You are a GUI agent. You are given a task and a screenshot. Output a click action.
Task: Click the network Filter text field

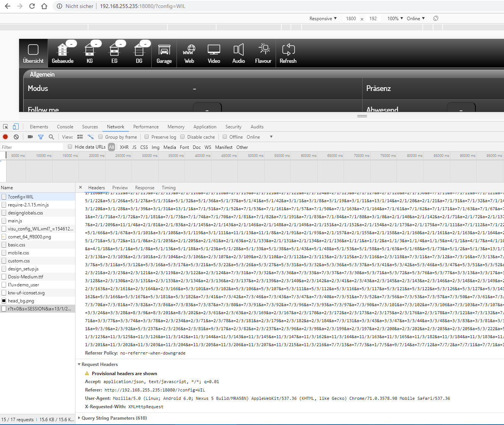tap(32, 147)
